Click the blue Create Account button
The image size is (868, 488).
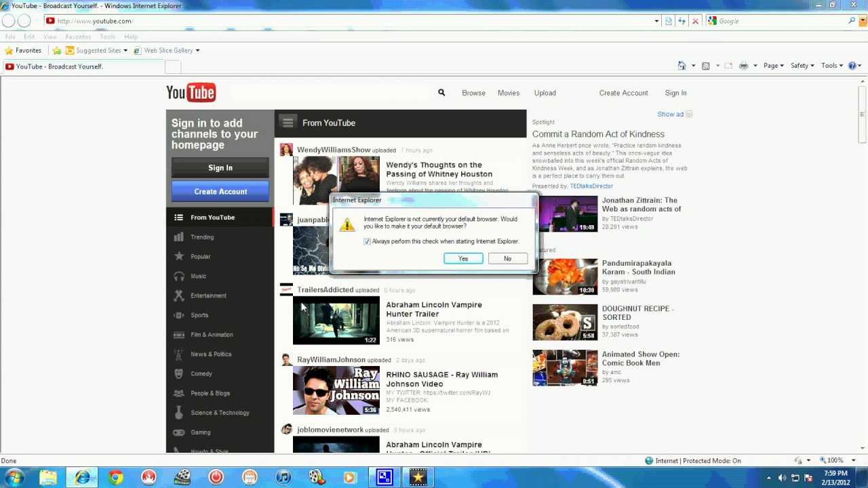pos(220,192)
